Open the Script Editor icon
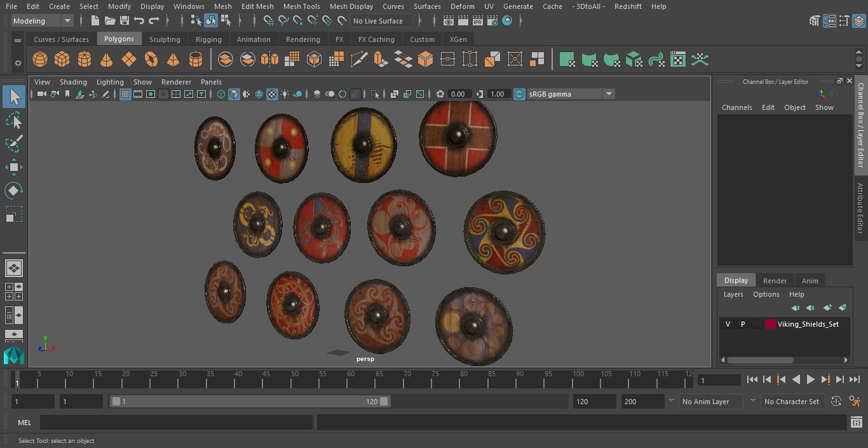This screenshot has width=868, height=448. click(x=856, y=422)
